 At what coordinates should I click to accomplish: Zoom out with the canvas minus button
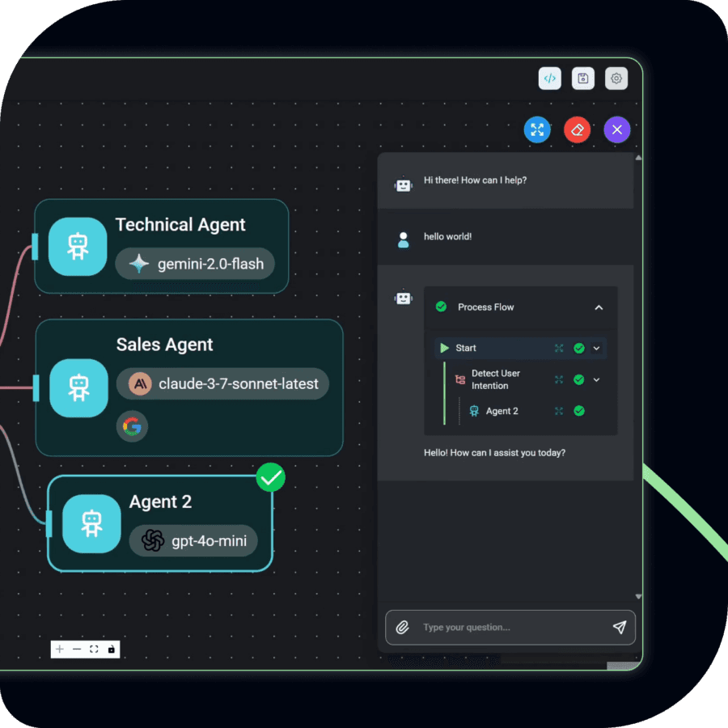pyautogui.click(x=77, y=649)
